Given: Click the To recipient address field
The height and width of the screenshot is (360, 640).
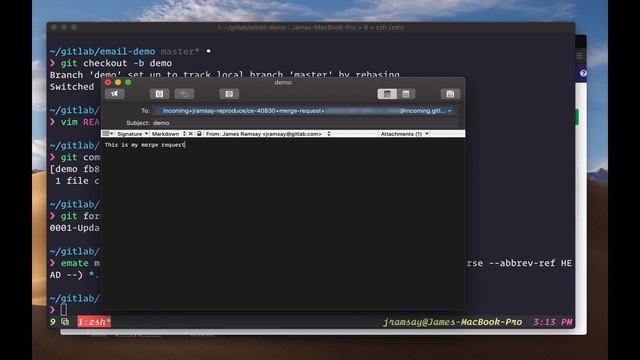Looking at the screenshot, I should (304, 111).
